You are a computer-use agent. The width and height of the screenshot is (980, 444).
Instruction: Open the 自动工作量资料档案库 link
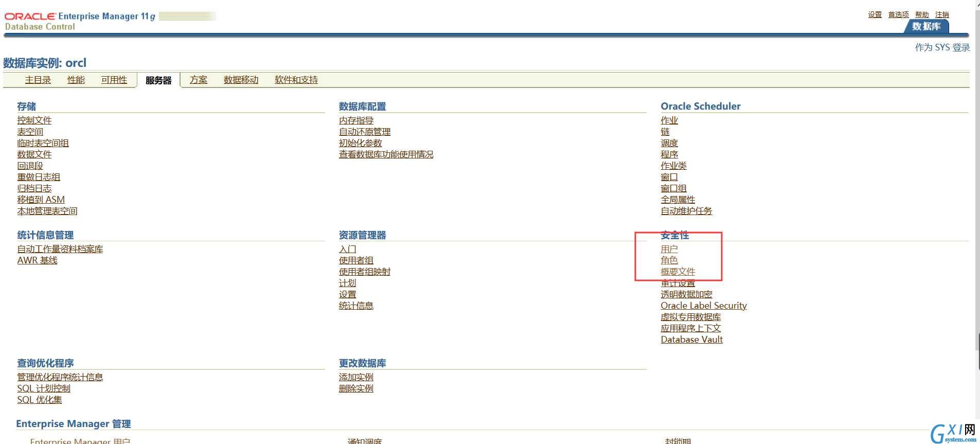click(60, 248)
